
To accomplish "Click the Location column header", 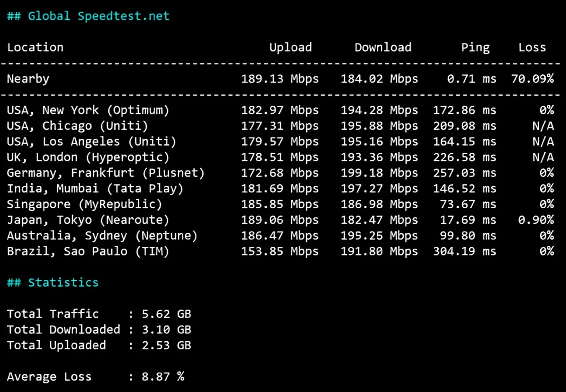I will coord(35,48).
